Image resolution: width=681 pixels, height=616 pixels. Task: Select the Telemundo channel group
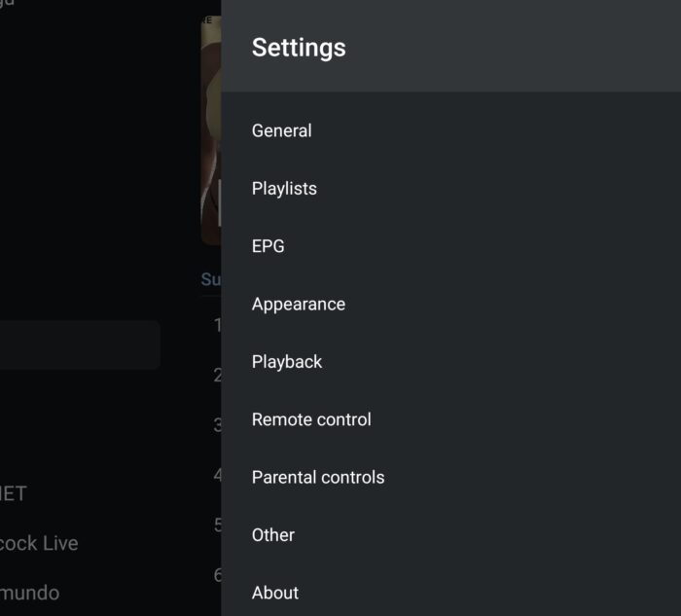click(x=29, y=593)
